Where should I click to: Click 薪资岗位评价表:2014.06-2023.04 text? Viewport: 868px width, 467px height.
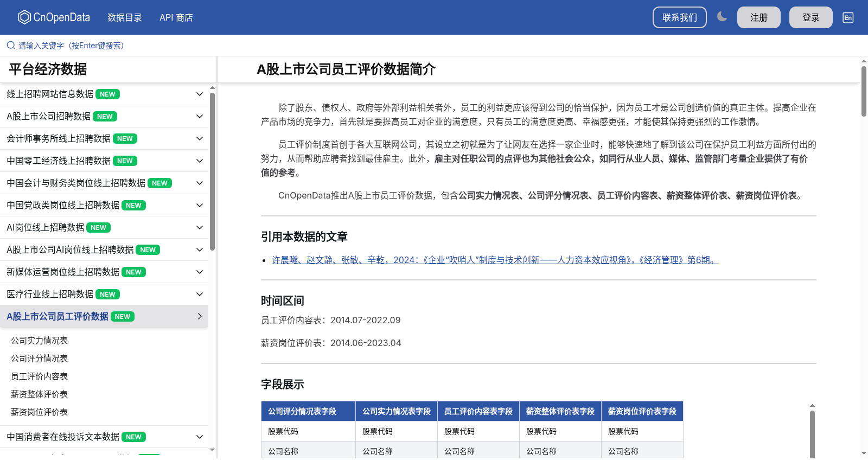coord(331,343)
